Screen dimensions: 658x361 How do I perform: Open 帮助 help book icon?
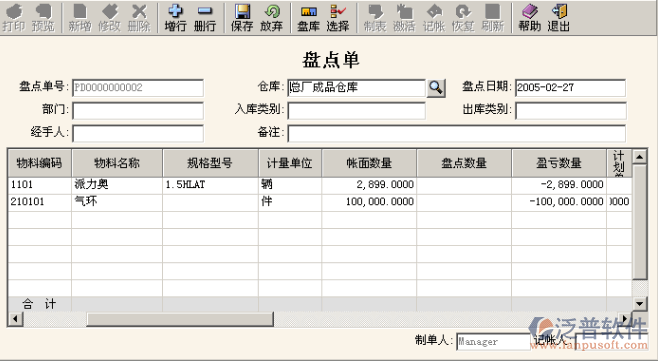[x=530, y=18]
